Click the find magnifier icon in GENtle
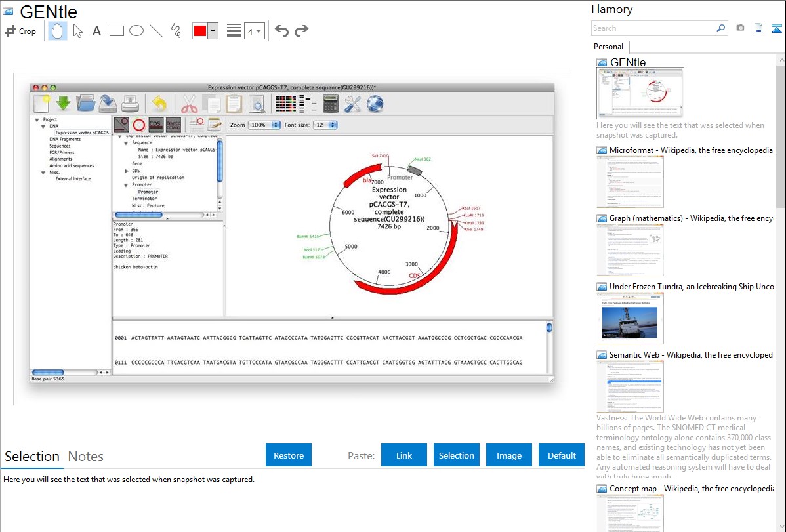This screenshot has height=532, width=786. point(257,104)
